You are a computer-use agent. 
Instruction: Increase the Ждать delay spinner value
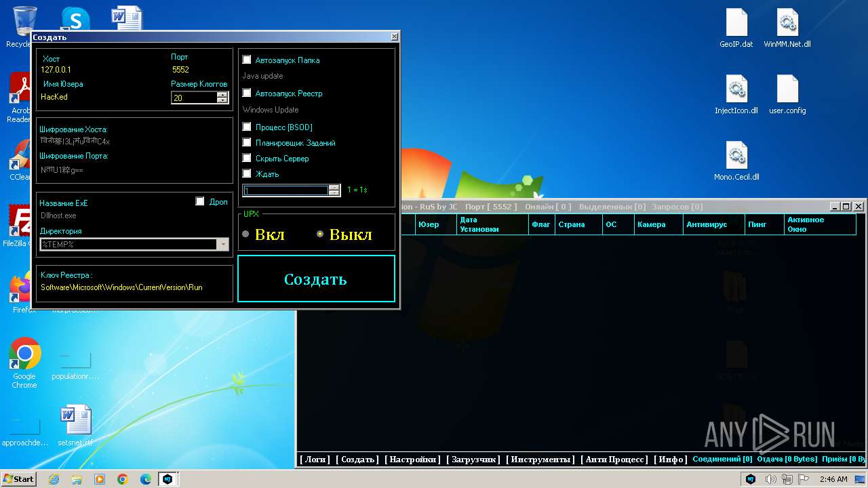tap(334, 188)
